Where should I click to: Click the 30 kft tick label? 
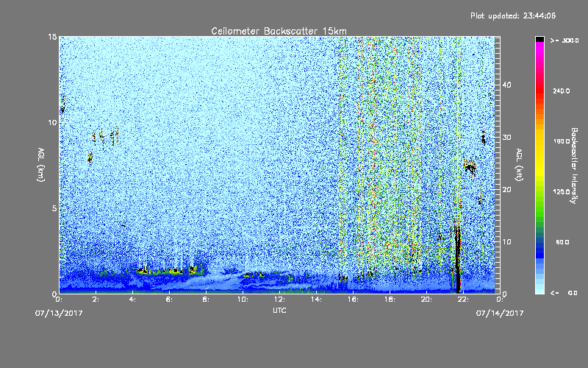506,138
